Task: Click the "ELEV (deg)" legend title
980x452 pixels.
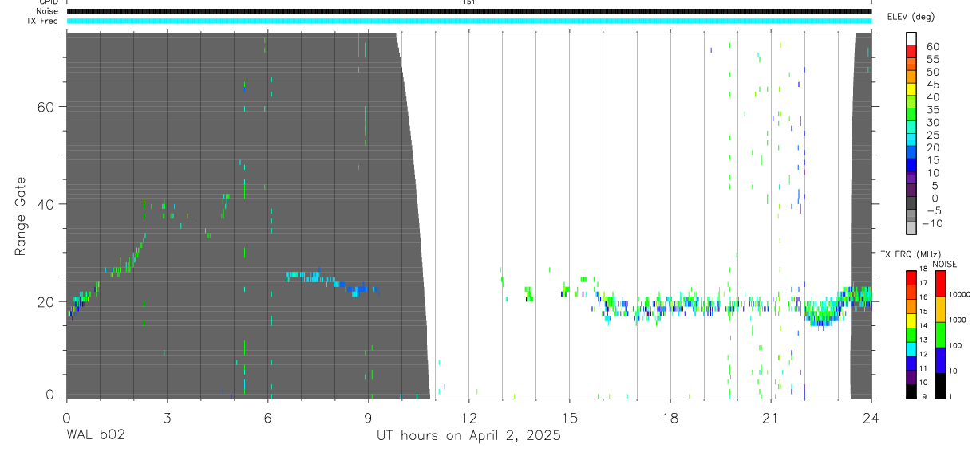Action: click(x=911, y=17)
